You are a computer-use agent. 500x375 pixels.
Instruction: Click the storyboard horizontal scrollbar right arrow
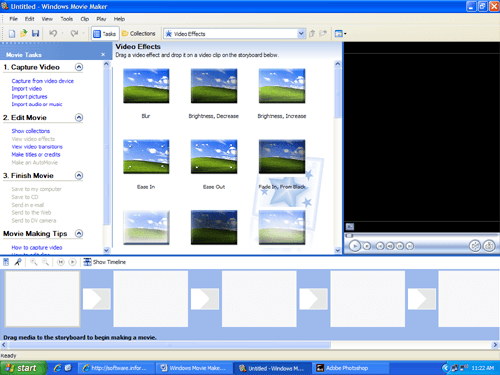point(495,345)
